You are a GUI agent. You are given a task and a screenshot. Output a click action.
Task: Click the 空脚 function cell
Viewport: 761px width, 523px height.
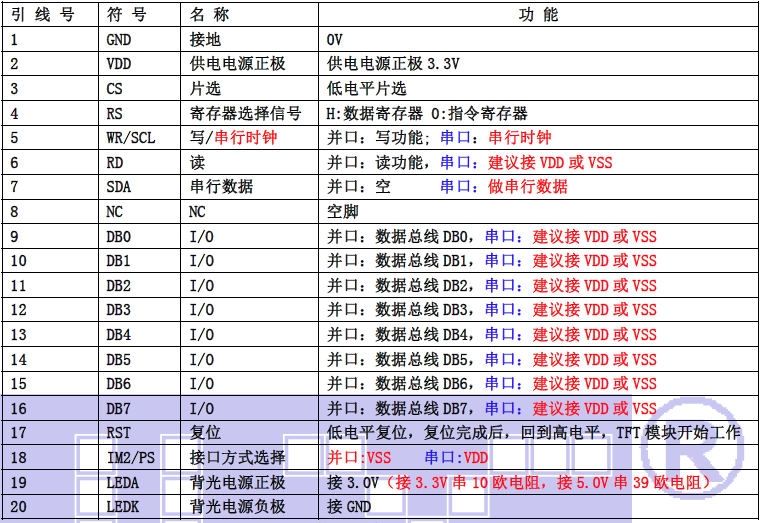(343, 211)
